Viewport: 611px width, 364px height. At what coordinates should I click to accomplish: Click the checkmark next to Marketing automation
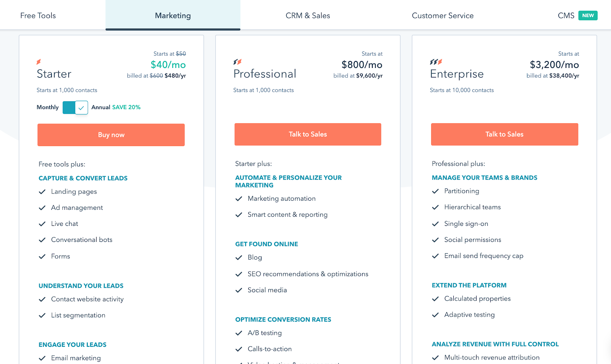point(239,199)
